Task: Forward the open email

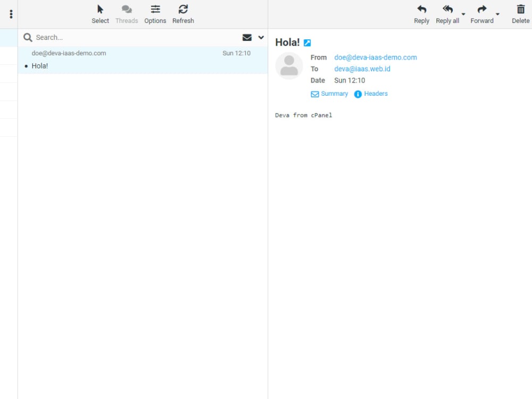Action: point(482,14)
